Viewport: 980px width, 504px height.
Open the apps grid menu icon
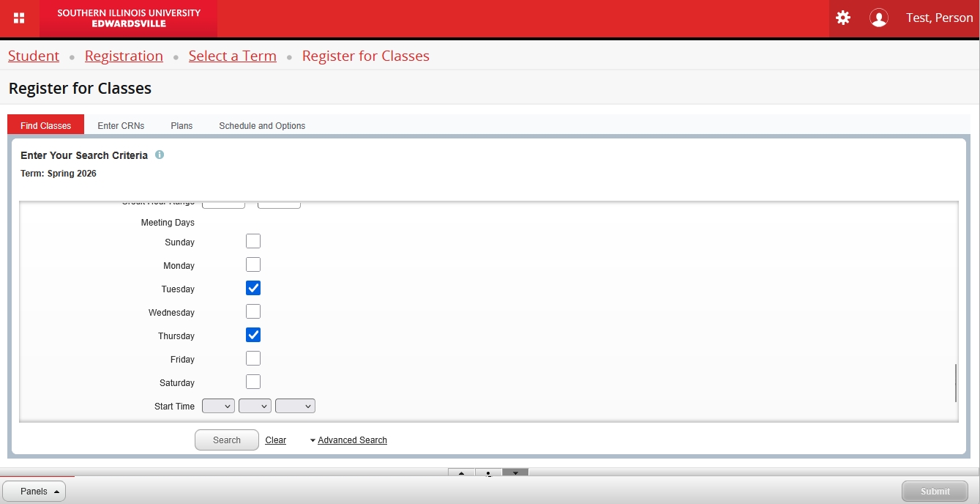20,18
